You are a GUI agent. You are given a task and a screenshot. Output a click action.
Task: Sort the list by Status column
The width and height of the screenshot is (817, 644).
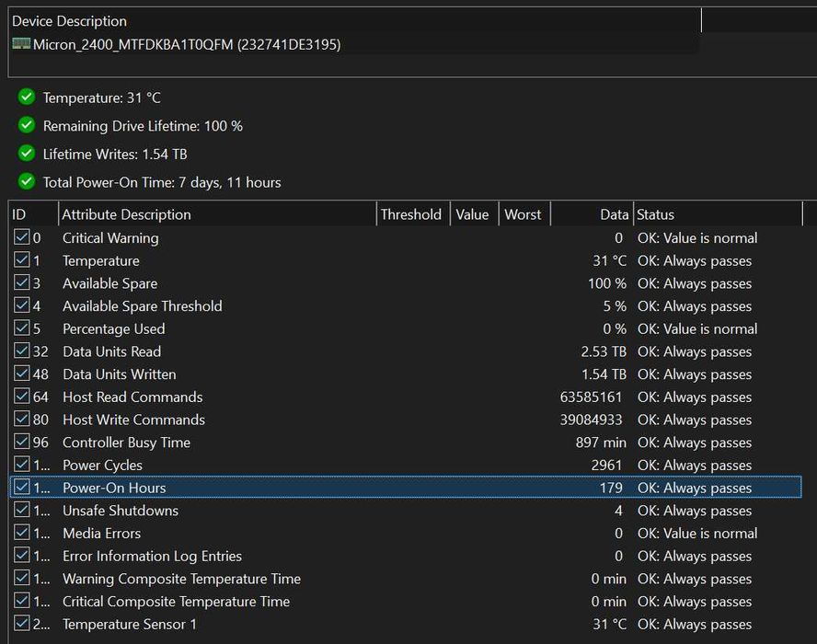718,214
